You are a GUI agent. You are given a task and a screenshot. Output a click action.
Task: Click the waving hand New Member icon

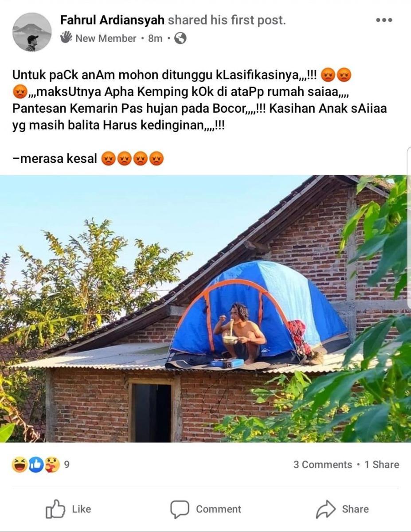click(66, 37)
